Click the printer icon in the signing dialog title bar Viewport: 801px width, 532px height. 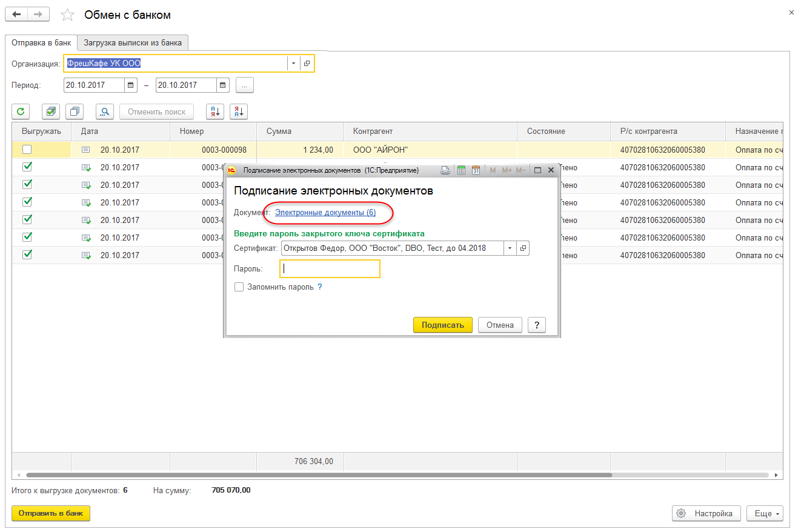445,171
